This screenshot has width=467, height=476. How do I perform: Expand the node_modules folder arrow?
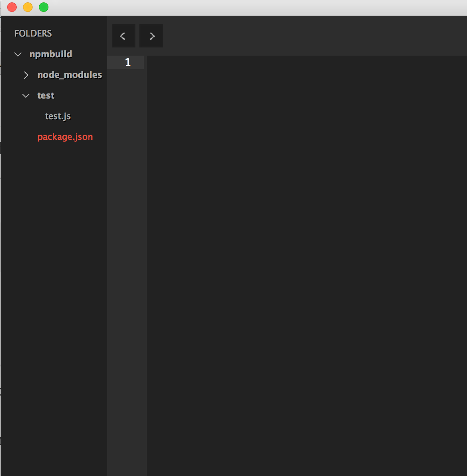26,75
